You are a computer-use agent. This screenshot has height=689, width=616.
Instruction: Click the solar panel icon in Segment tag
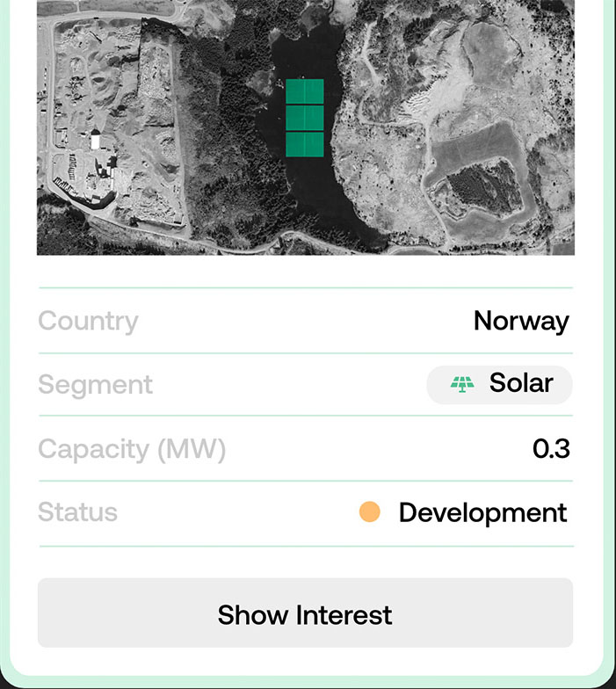point(462,384)
